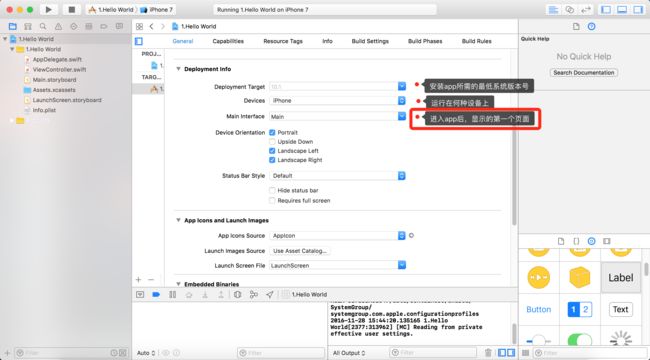Open the project navigator folder icon

click(13, 27)
